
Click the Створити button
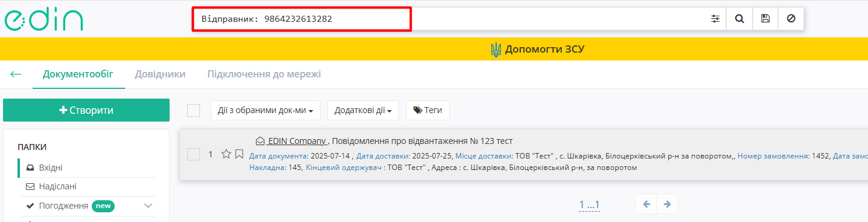(86, 110)
